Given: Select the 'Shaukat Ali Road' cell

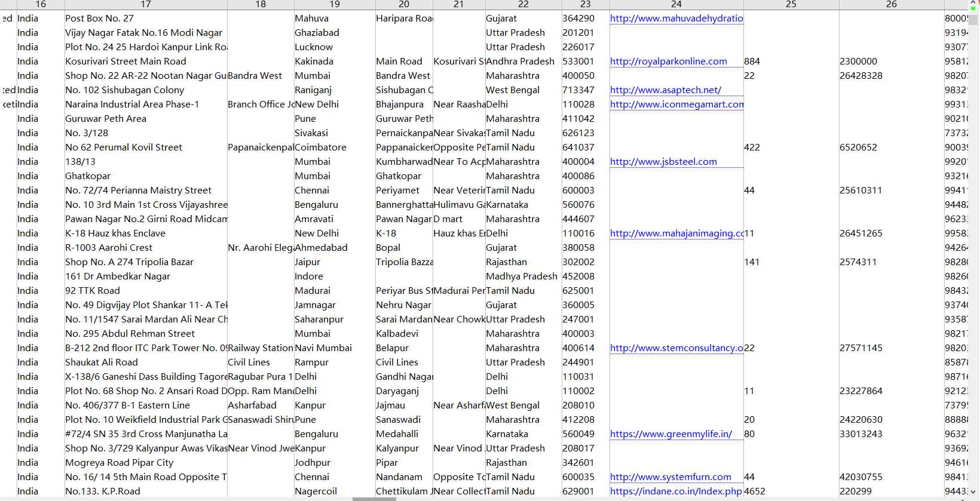Looking at the screenshot, I should (146, 362).
